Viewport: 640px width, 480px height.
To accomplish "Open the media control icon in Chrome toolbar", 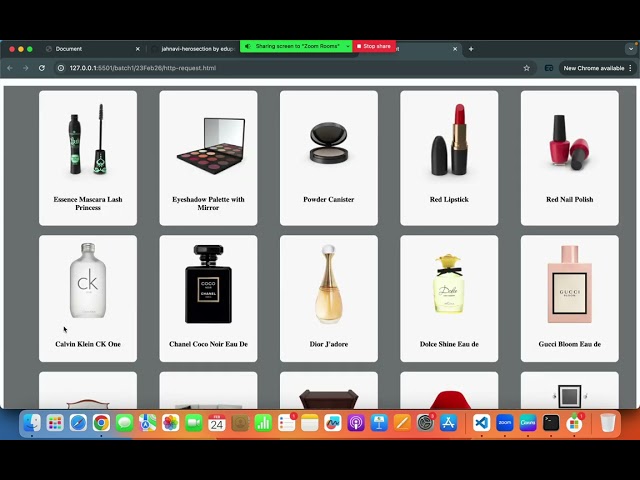I will tap(549, 68).
